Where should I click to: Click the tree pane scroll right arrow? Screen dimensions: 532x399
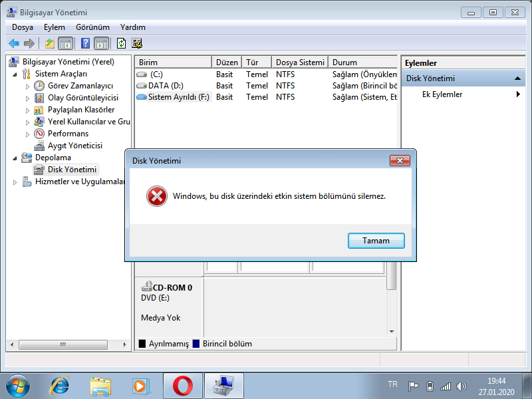click(x=124, y=344)
